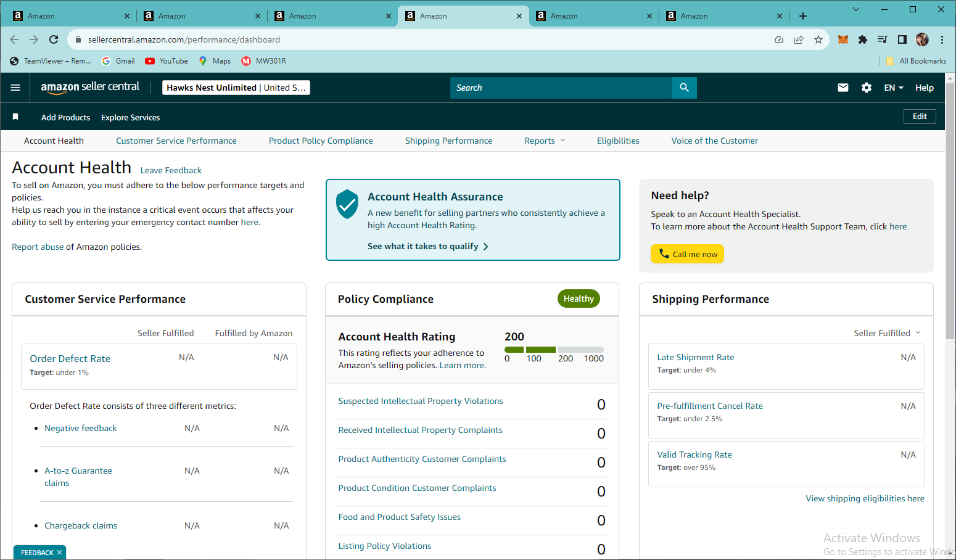Go to Shipping Performance tab

point(448,141)
